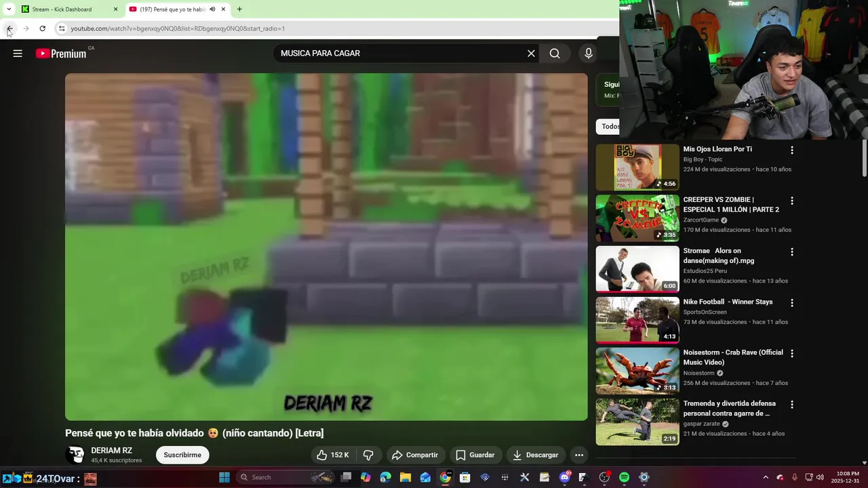The height and width of the screenshot is (488, 868).
Task: Open Spotify from the taskbar
Action: coord(624,477)
